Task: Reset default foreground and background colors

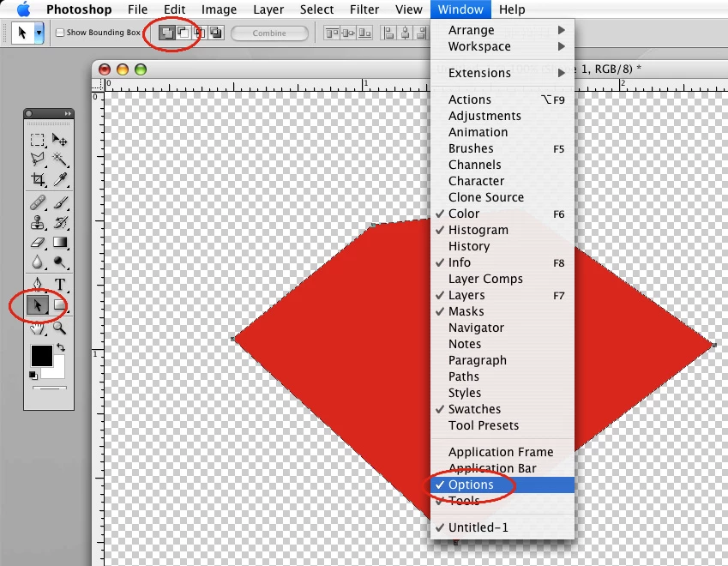Action: (33, 375)
